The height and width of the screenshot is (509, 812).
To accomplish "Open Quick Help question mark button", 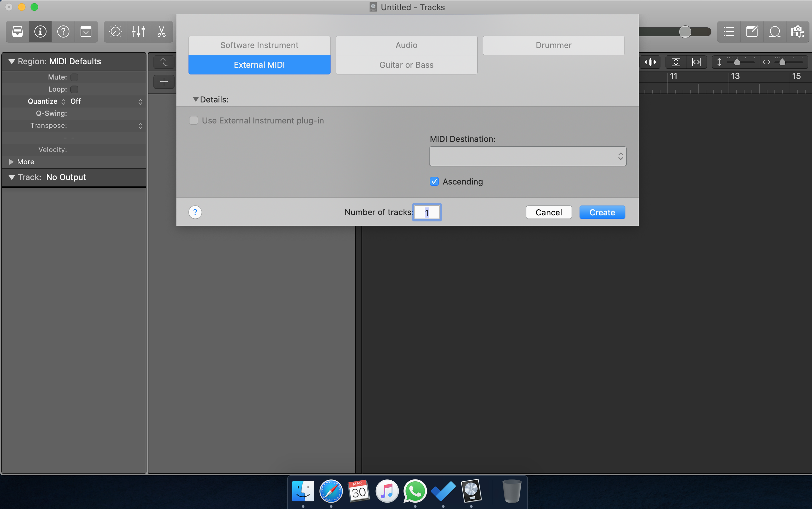I will [x=63, y=31].
